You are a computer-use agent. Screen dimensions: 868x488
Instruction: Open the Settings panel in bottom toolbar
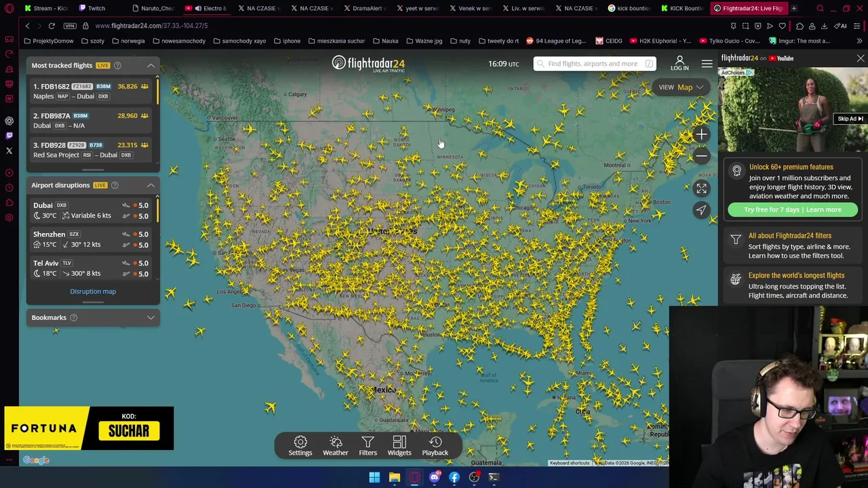300,446
